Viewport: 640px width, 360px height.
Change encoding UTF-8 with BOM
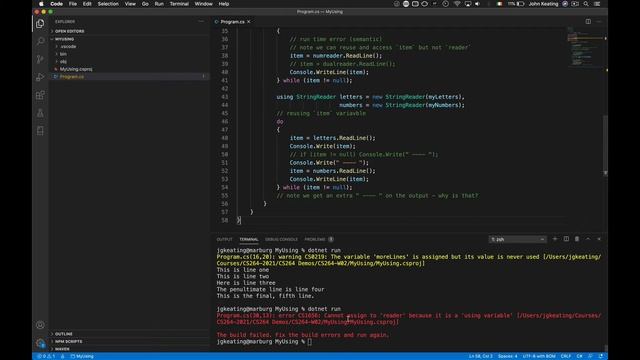[x=539, y=356]
